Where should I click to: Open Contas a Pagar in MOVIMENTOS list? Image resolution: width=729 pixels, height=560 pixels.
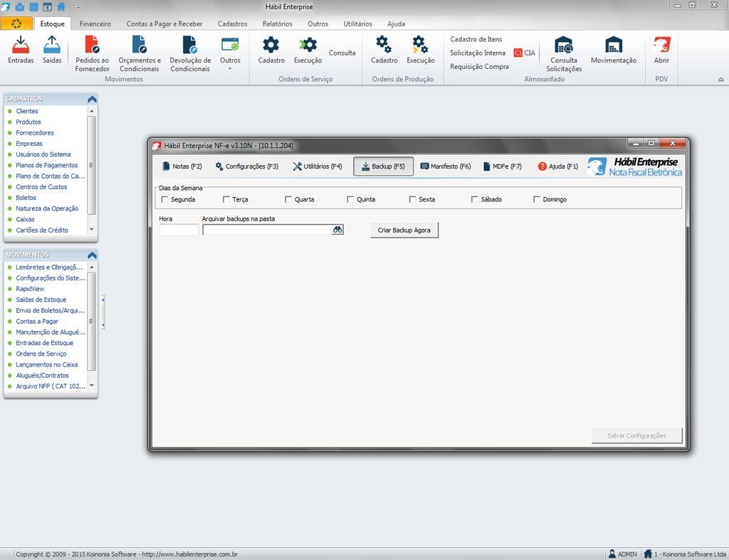tap(37, 322)
